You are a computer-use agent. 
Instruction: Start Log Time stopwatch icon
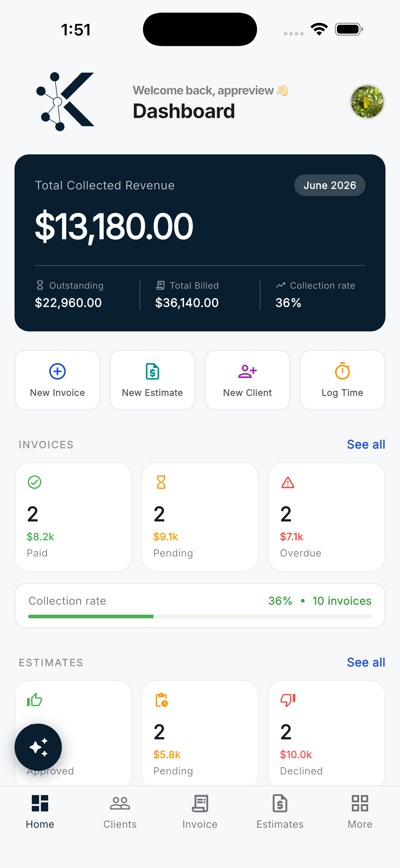click(x=342, y=371)
